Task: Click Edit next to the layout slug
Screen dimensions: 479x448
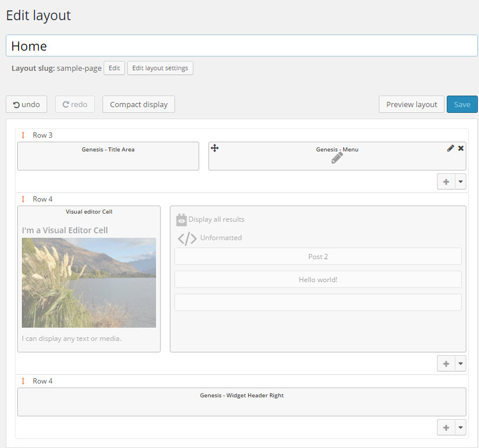Action: [x=114, y=68]
